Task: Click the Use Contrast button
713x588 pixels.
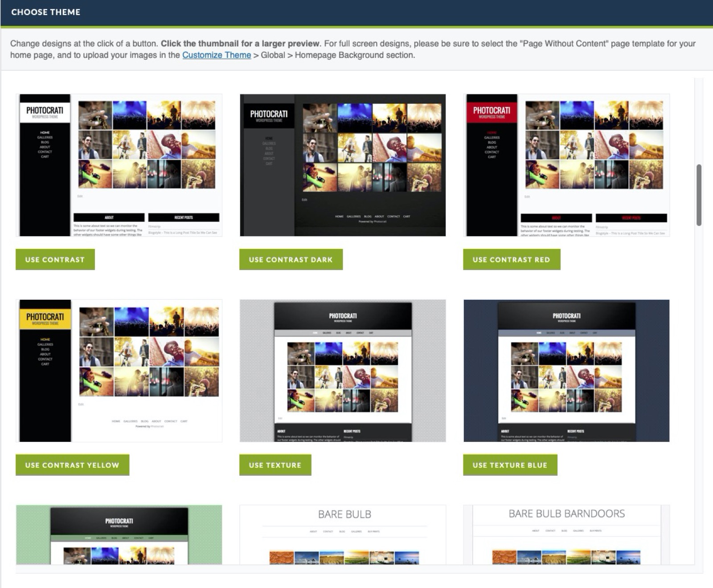Action: coord(55,259)
